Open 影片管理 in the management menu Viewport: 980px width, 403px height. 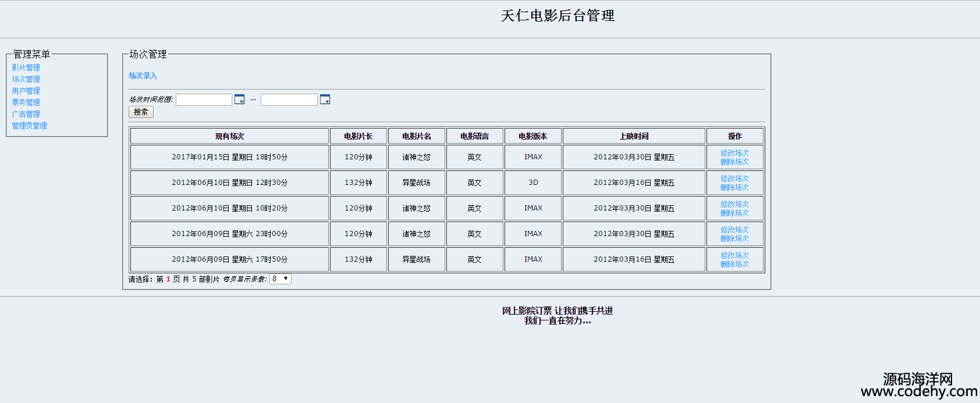tap(26, 67)
